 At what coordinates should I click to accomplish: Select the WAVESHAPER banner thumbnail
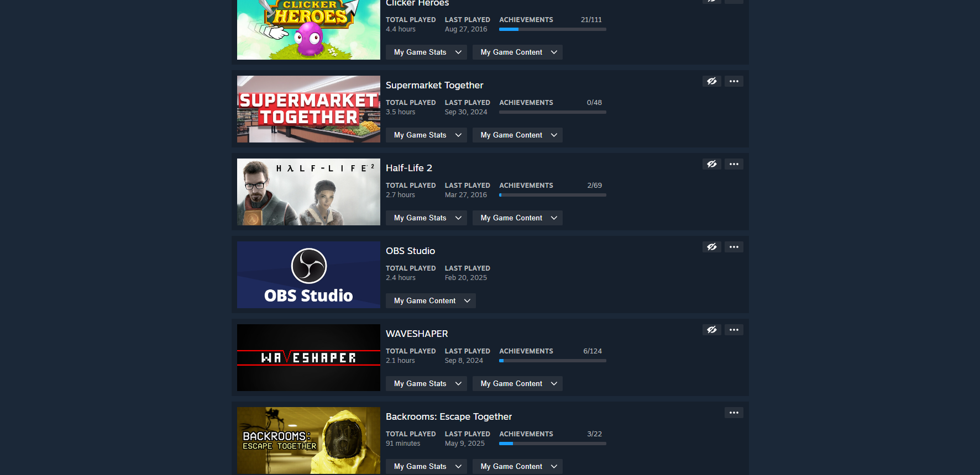[x=308, y=357]
